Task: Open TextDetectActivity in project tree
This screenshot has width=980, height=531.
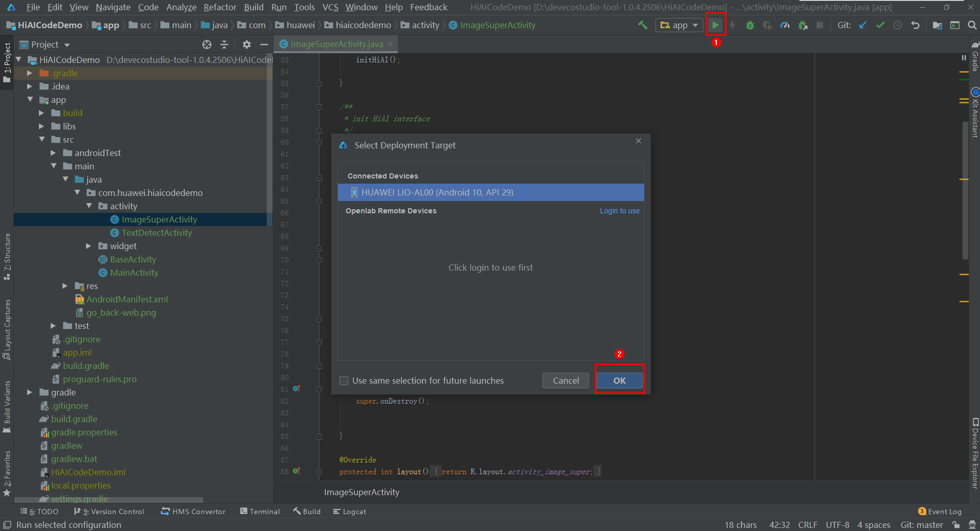Action: point(157,233)
